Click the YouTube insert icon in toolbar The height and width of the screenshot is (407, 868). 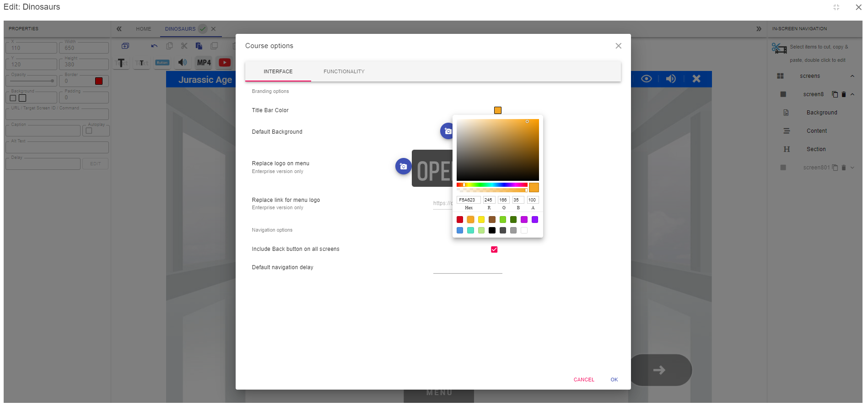[225, 62]
